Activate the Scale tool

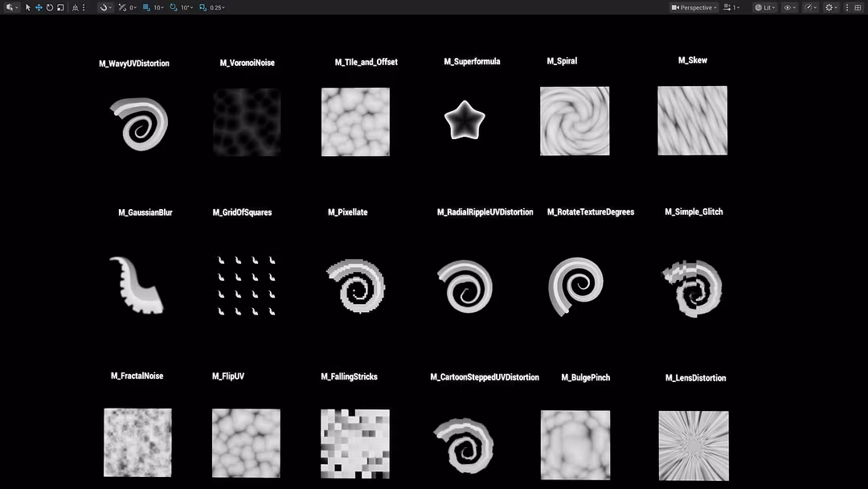pyautogui.click(x=60, y=7)
